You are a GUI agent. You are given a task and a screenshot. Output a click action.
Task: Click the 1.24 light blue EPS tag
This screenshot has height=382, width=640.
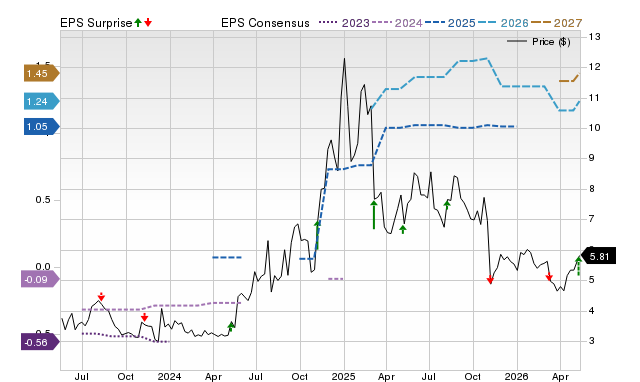click(42, 102)
